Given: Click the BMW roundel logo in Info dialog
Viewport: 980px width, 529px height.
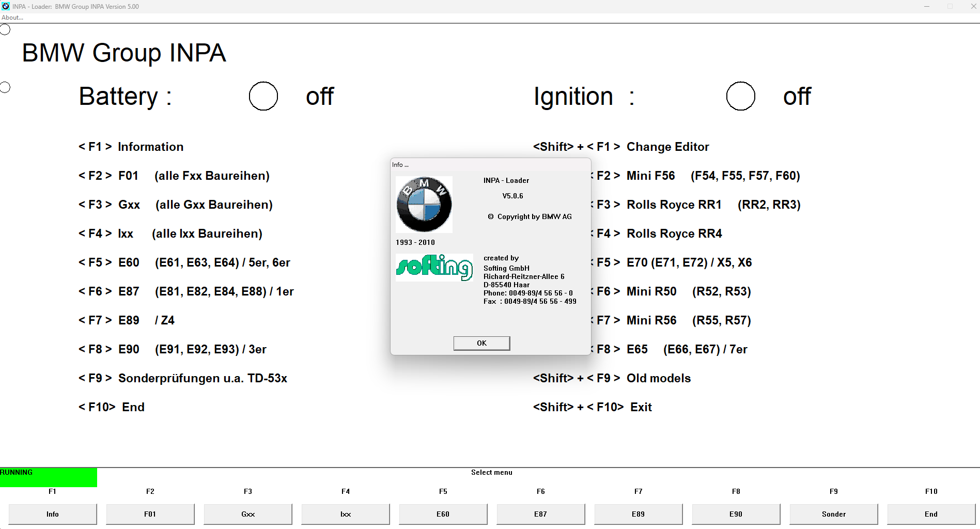Looking at the screenshot, I should click(424, 205).
